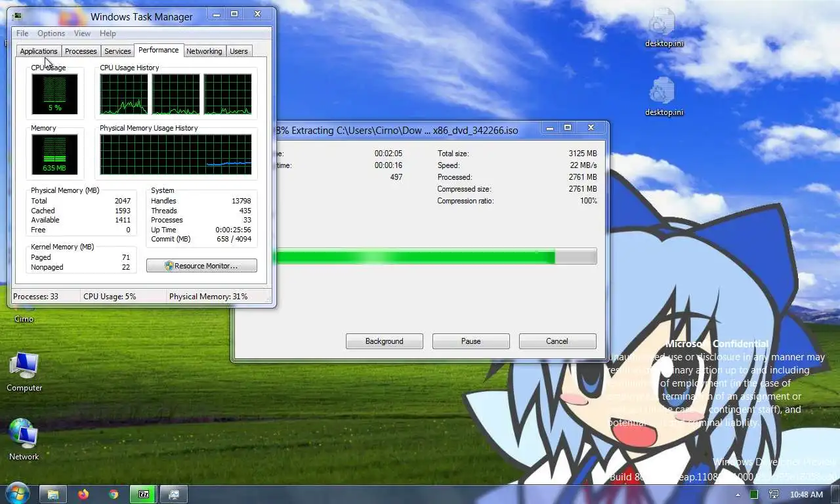Image resolution: width=840 pixels, height=504 pixels.
Task: Click the Resource Monitor button
Action: point(201,266)
